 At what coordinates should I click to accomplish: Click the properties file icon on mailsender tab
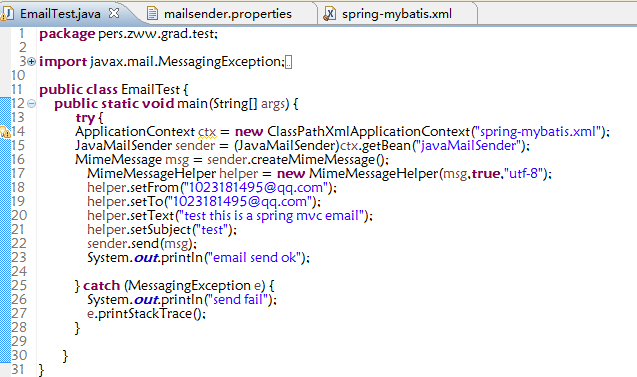[152, 14]
